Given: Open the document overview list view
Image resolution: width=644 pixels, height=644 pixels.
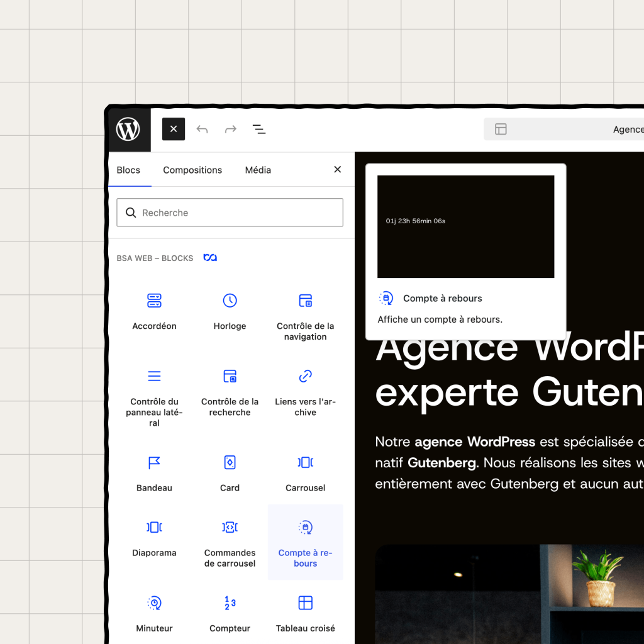Looking at the screenshot, I should 258,130.
